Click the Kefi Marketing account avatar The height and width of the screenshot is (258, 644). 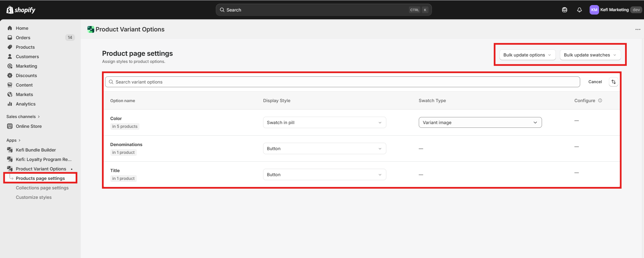pos(594,10)
